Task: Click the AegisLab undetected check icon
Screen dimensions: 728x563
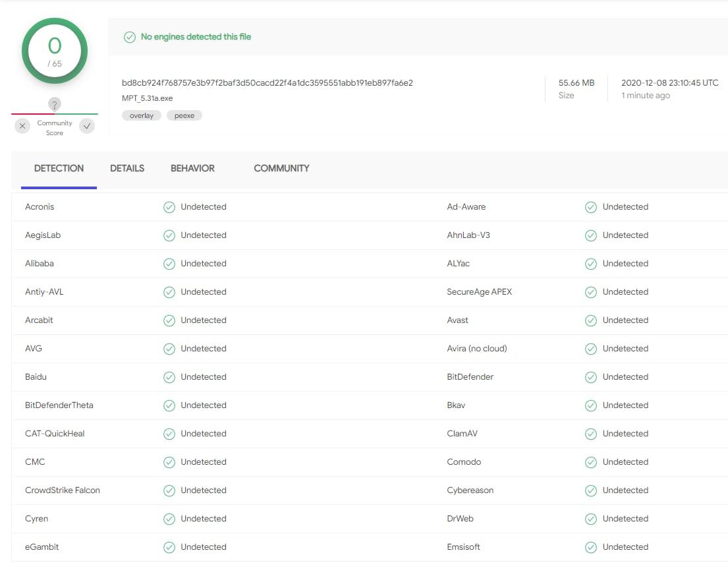Action: (x=169, y=235)
